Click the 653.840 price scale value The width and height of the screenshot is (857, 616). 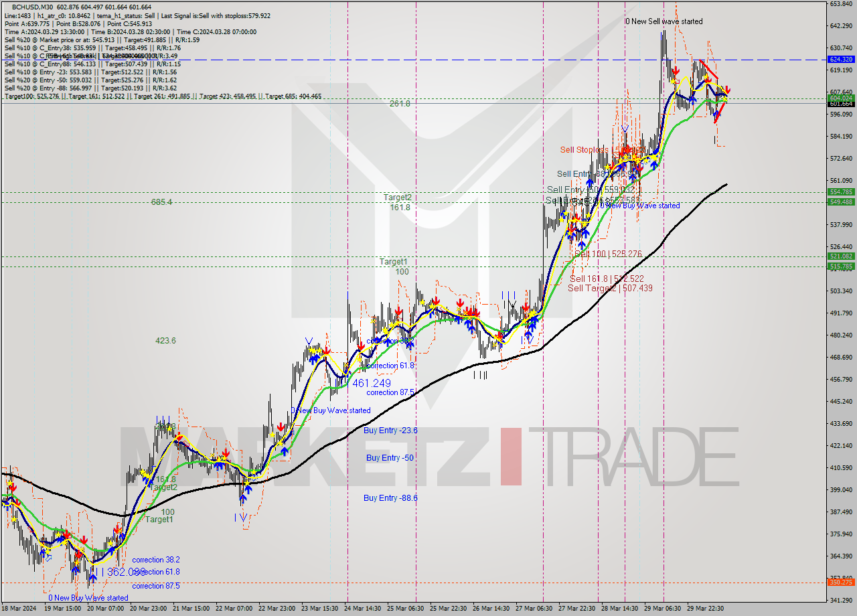pos(841,4)
